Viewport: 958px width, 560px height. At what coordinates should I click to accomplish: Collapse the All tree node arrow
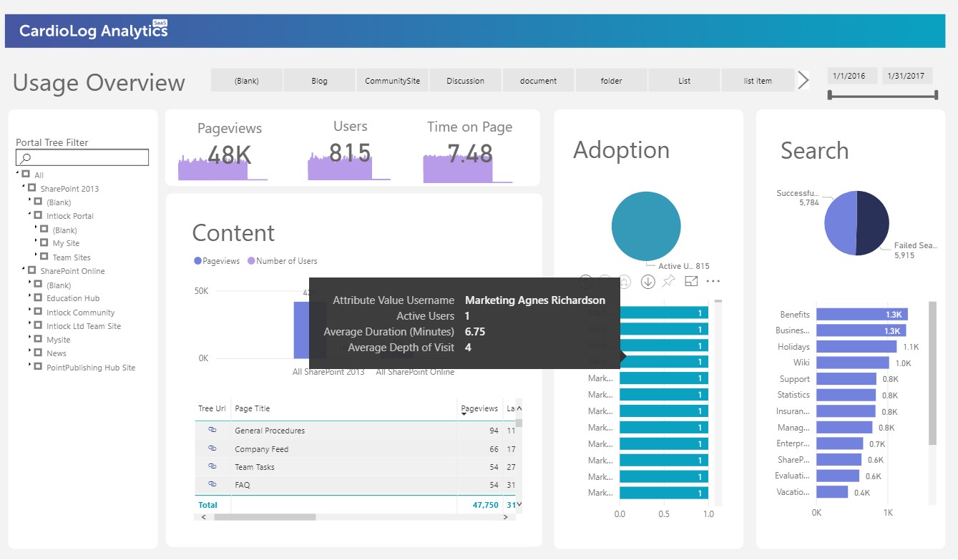17,174
